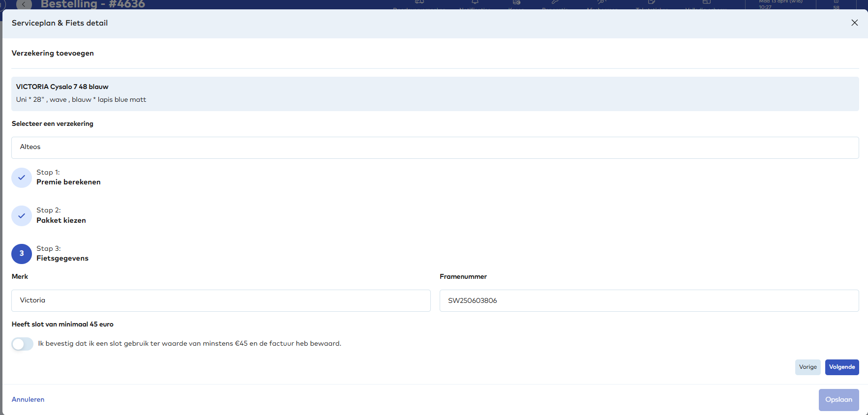Click into the Framenummer input field
This screenshot has width=868, height=415.
click(649, 300)
